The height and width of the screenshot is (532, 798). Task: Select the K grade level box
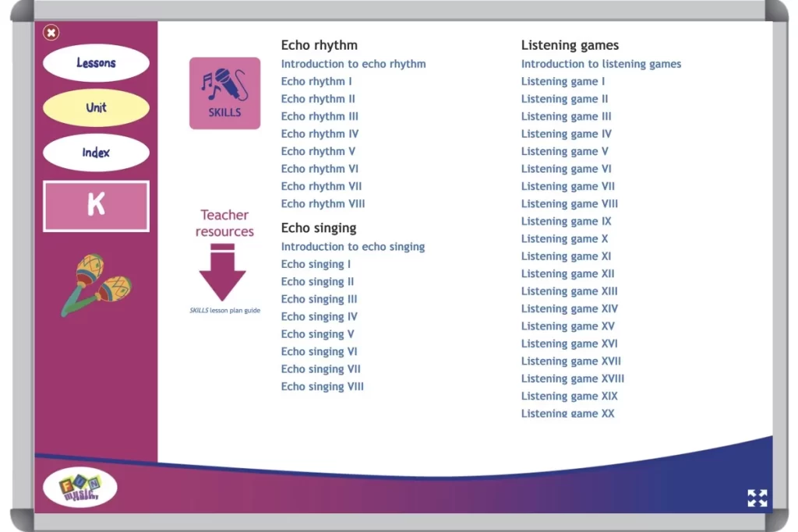click(96, 206)
